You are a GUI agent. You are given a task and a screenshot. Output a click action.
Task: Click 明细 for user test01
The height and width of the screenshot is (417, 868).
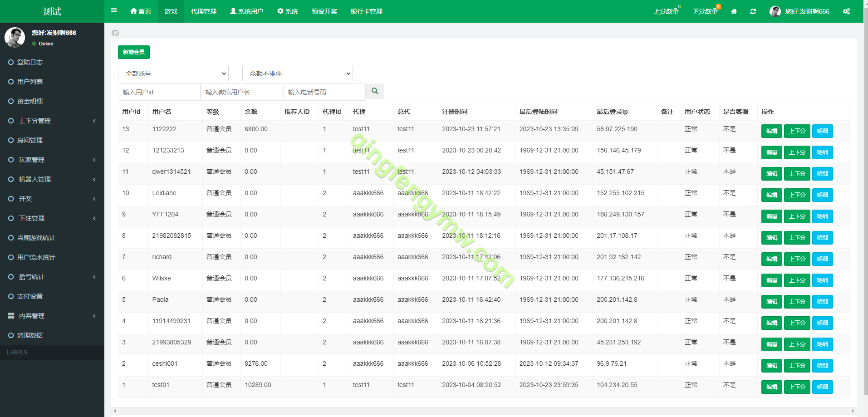(x=822, y=387)
